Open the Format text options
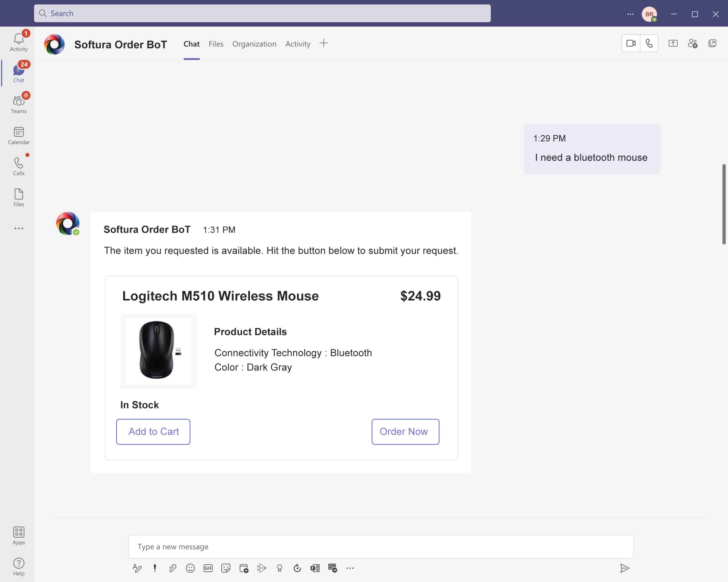Image resolution: width=728 pixels, height=582 pixels. [x=137, y=568]
